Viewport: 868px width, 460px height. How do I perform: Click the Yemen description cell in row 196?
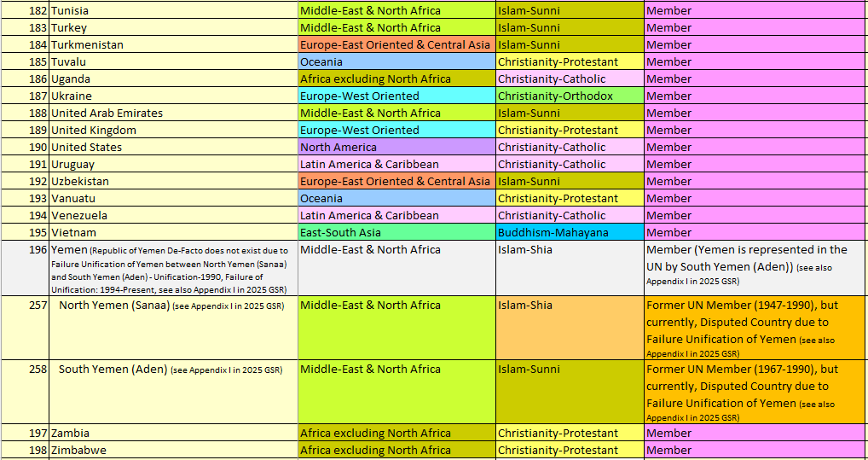coord(174,268)
